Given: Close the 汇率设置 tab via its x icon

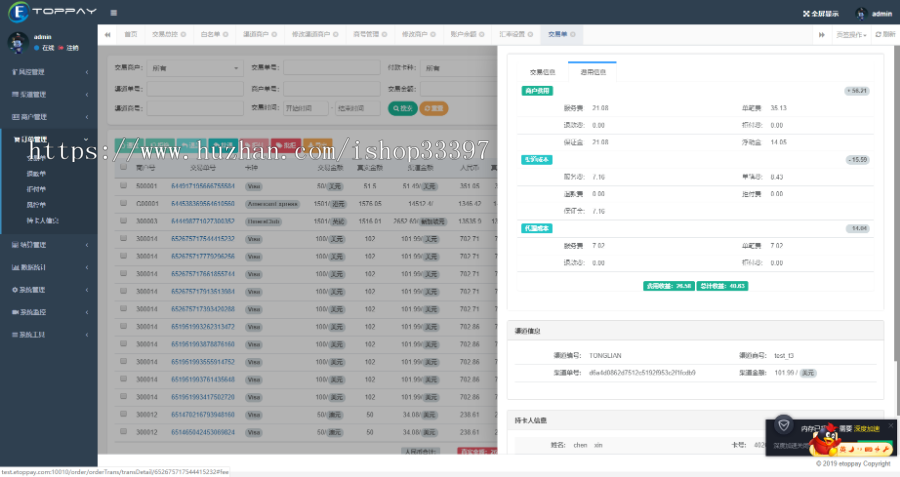Looking at the screenshot, I should tap(530, 34).
